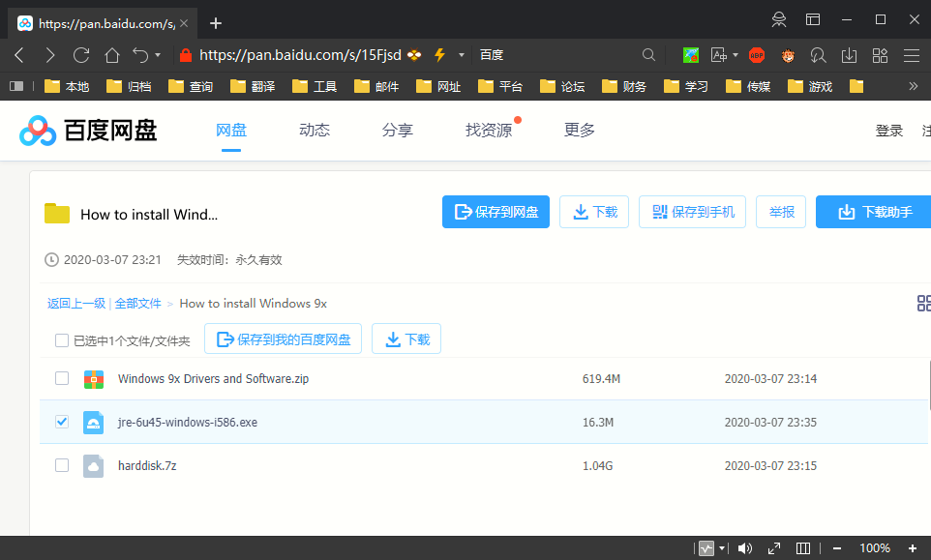Open the 找资源 tab
Viewport: 931px width, 560px height.
click(x=489, y=130)
